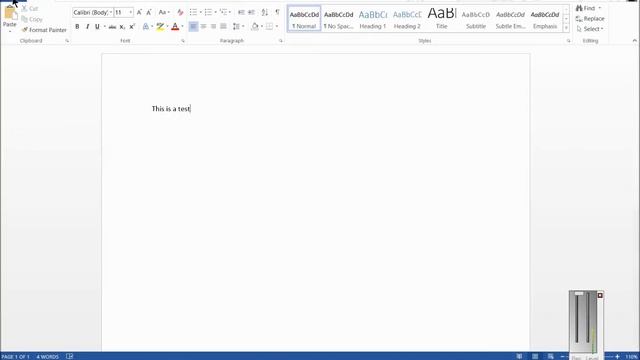Apply red font color
This screenshot has height=360, width=640.
(175, 27)
